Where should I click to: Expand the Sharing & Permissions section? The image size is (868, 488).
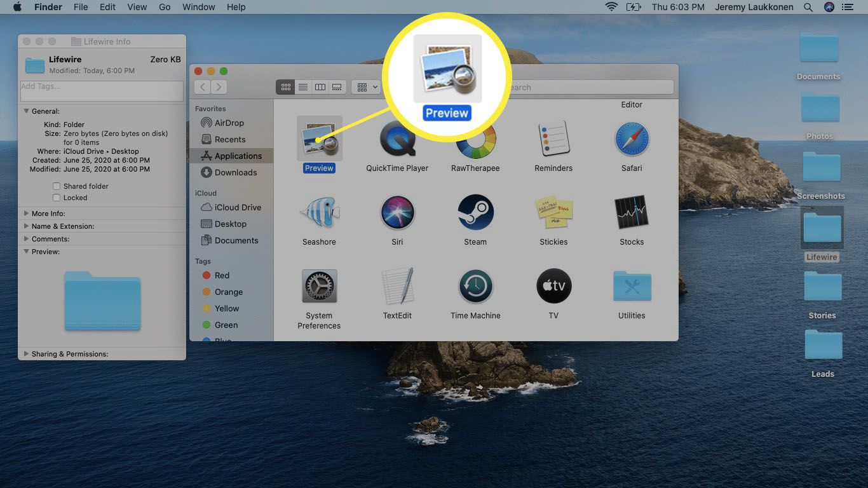27,354
